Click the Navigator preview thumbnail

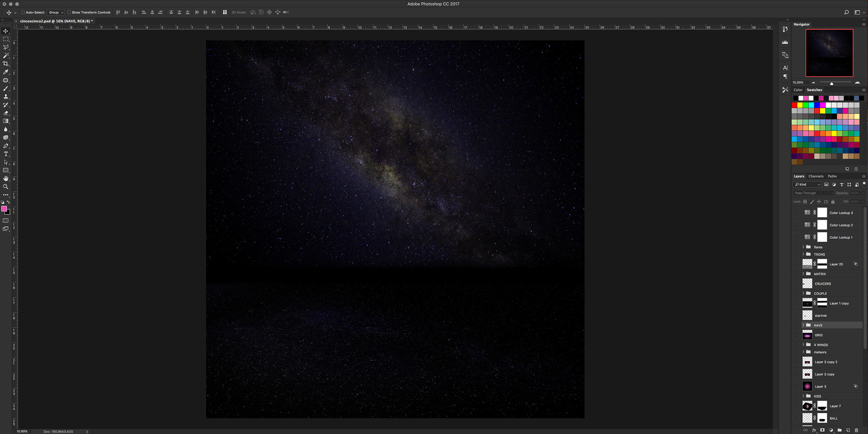829,53
